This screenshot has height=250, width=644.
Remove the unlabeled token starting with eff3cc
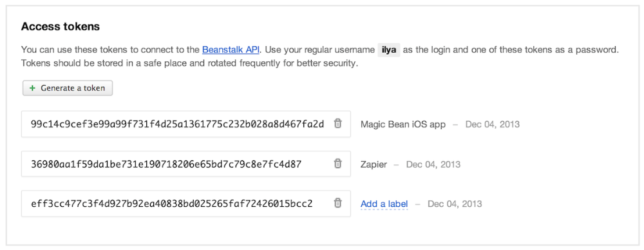click(x=337, y=203)
